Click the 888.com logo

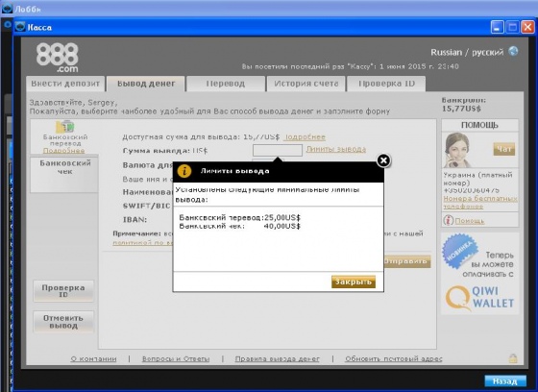click(x=58, y=58)
